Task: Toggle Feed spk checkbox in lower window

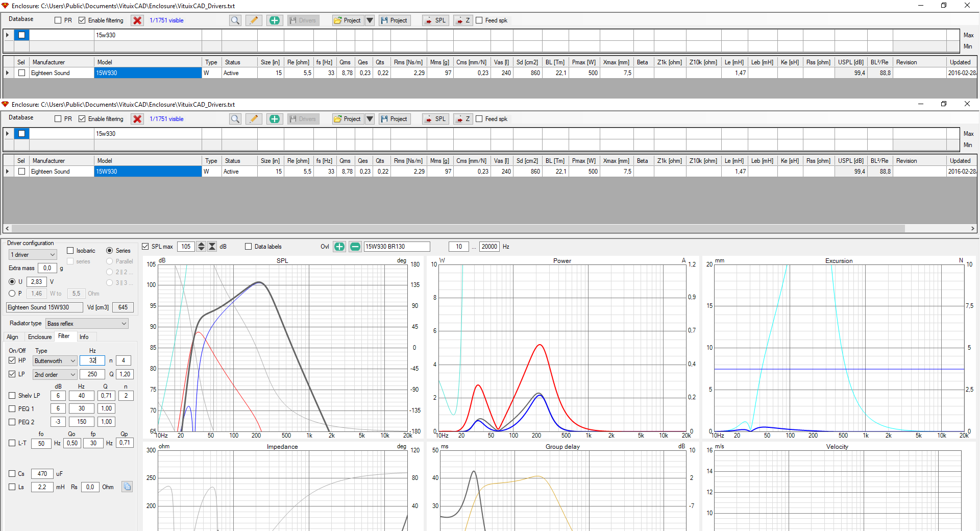Action: click(479, 119)
